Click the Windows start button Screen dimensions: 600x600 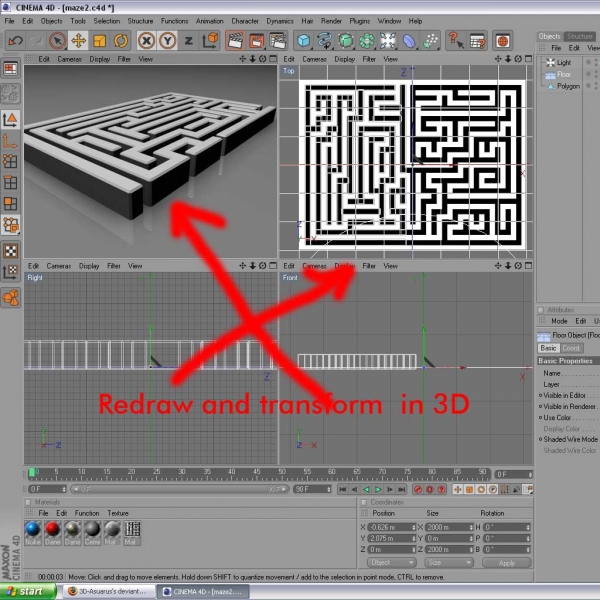click(x=28, y=592)
